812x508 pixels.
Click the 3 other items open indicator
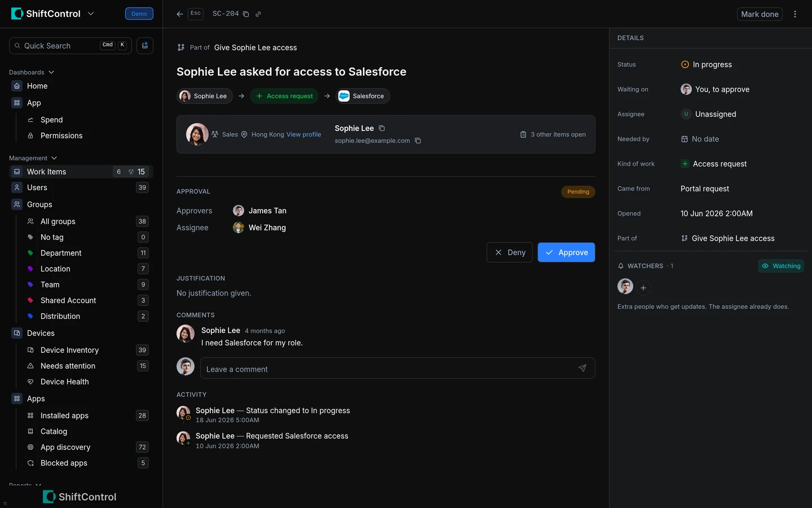pos(553,134)
